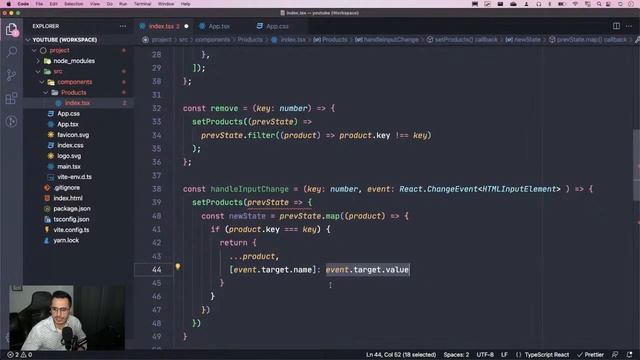Image resolution: width=640 pixels, height=360 pixels.
Task: Open package.json in the explorer
Action: tap(78, 209)
